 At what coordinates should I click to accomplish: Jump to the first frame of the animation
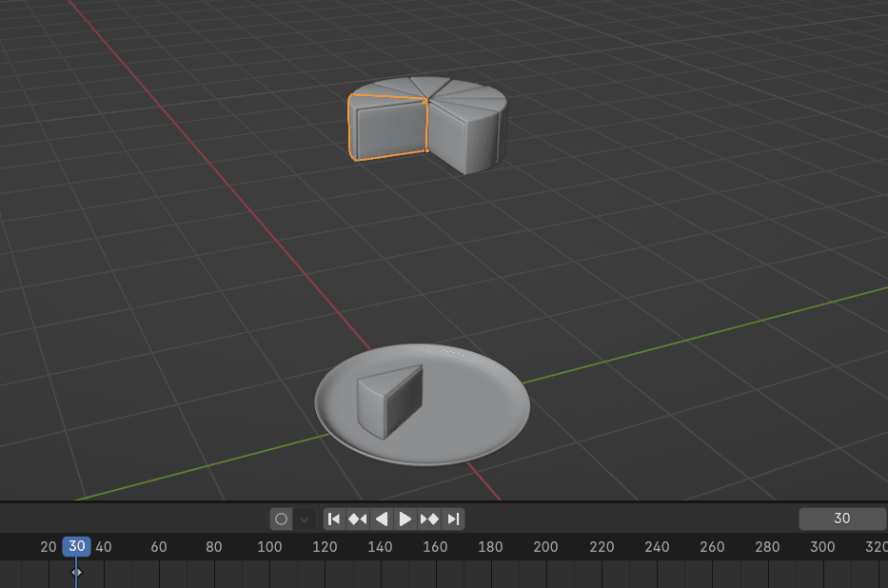pos(334,519)
